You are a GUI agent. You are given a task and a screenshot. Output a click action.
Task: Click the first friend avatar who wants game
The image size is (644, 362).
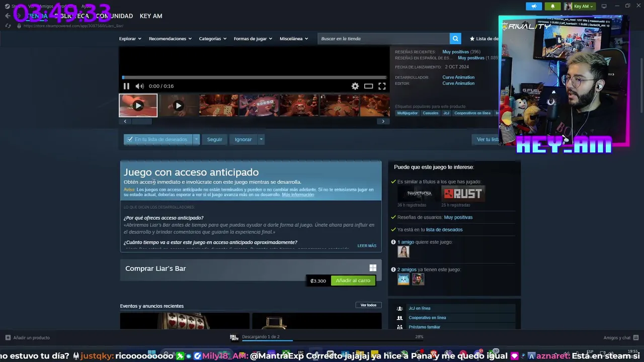403,251
